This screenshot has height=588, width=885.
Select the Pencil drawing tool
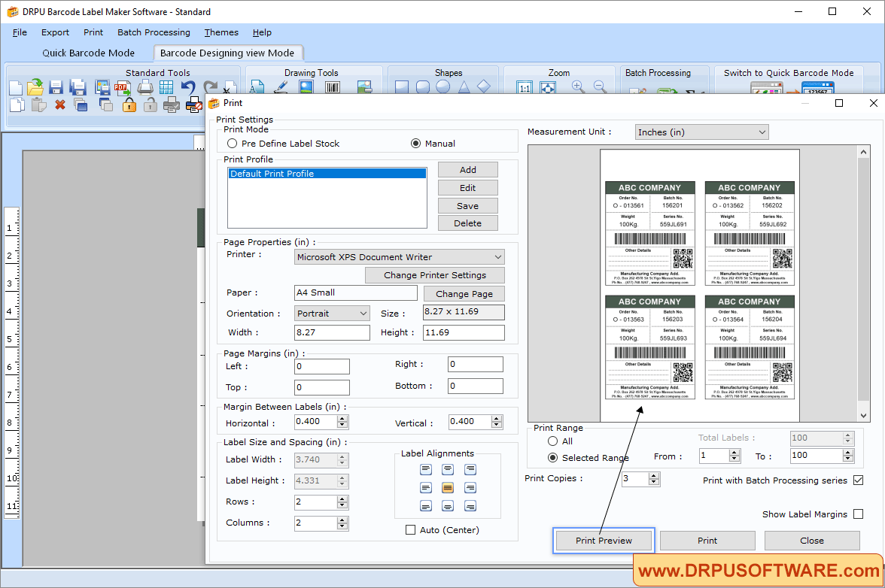tap(281, 86)
